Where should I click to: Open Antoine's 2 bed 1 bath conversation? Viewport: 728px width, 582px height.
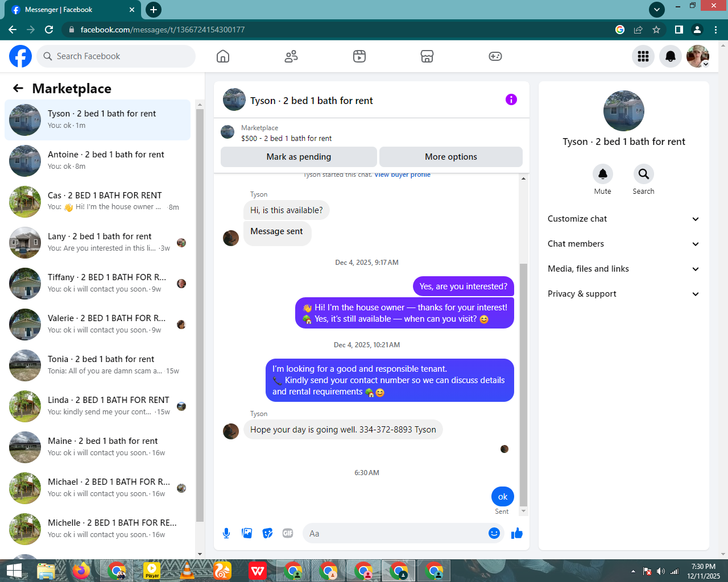click(97, 161)
